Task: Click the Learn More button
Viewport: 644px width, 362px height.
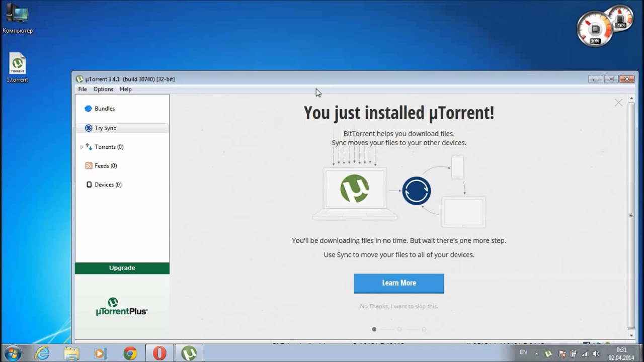Action: point(399,283)
